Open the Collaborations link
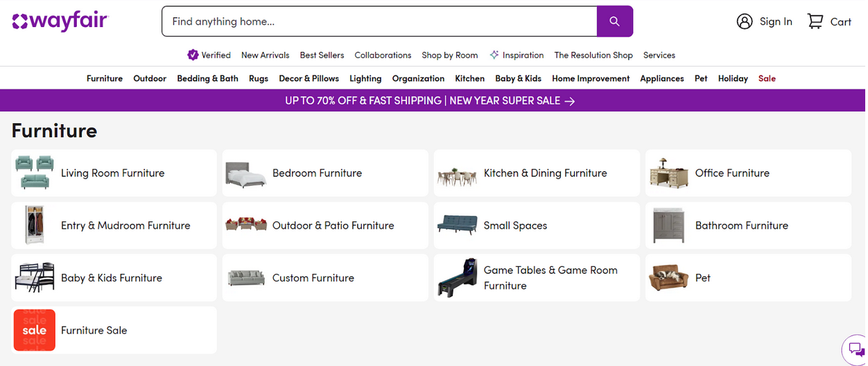868x366 pixels. 383,55
